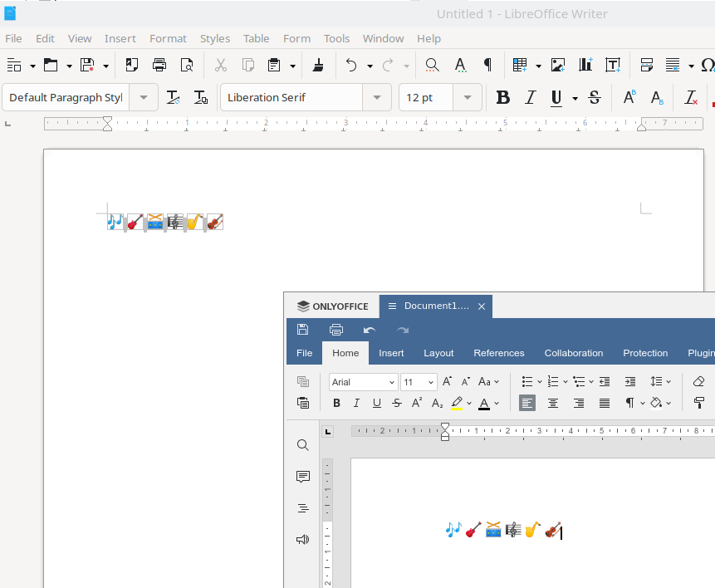The image size is (715, 588).
Task: Click the Print icon in LibreOffice toolbar
Action: pos(159,66)
